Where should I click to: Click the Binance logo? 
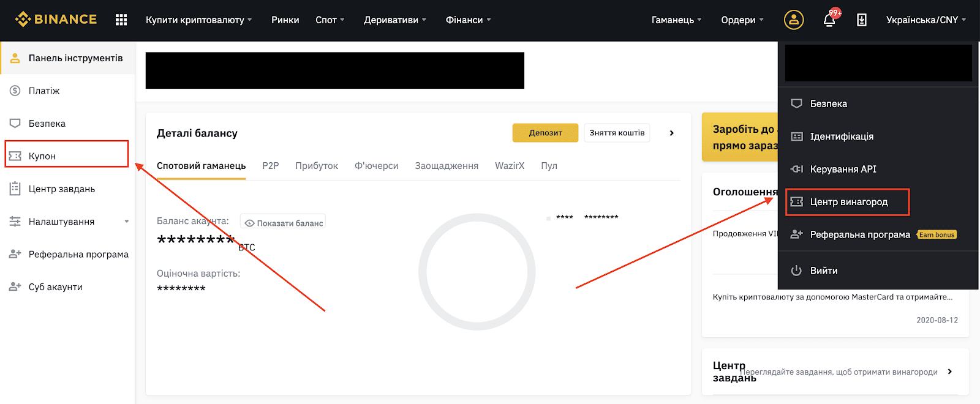[56, 20]
